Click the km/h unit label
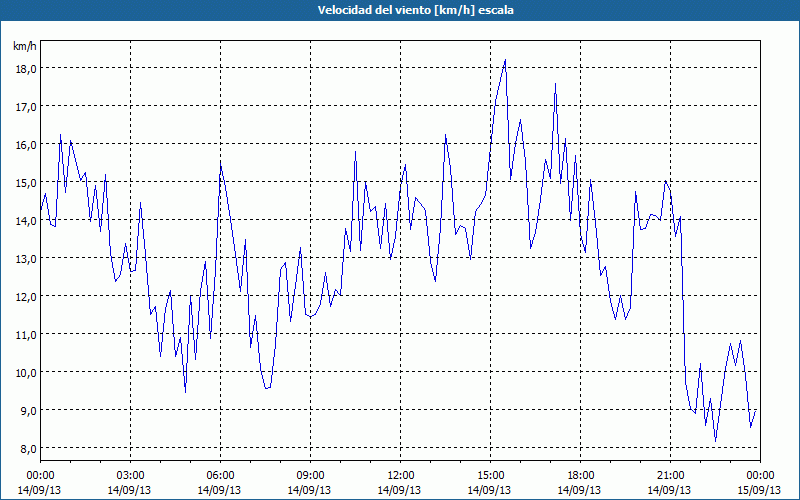The height and width of the screenshot is (500, 800). click(x=25, y=47)
